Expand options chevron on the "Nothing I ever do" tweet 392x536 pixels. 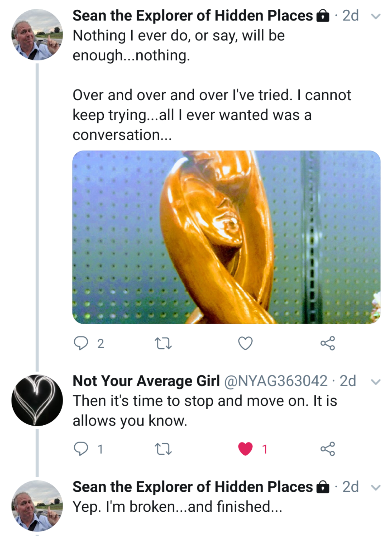(x=376, y=16)
